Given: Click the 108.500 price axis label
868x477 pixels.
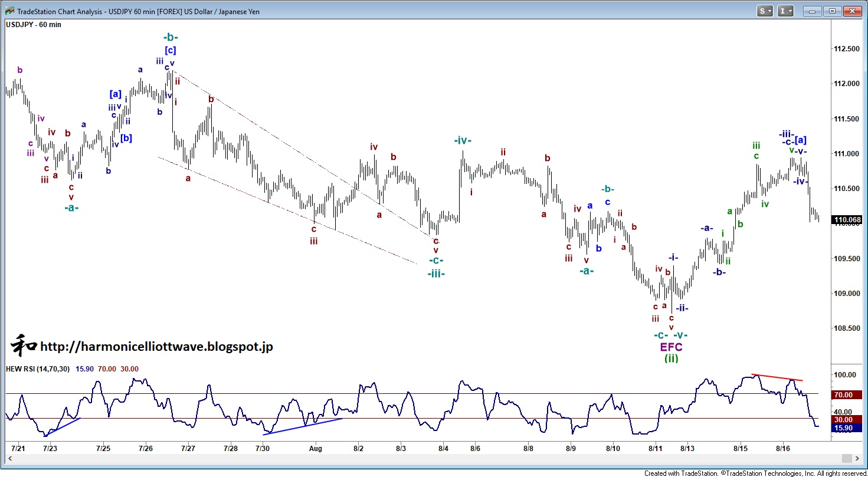Looking at the screenshot, I should pyautogui.click(x=846, y=328).
